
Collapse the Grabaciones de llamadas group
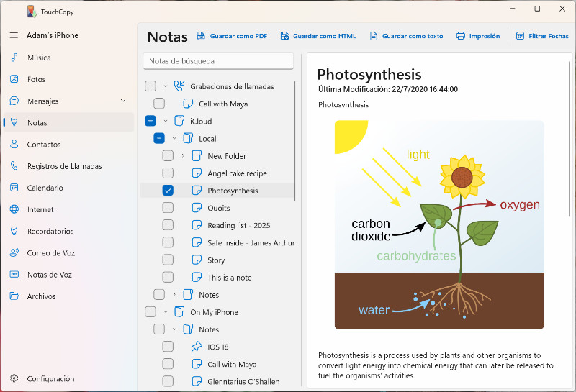pyautogui.click(x=166, y=86)
